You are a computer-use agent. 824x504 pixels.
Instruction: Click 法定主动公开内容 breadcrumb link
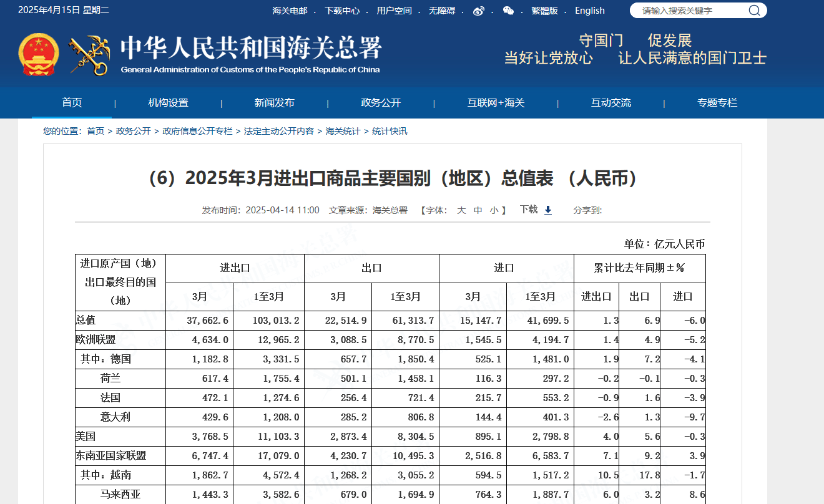pos(279,131)
